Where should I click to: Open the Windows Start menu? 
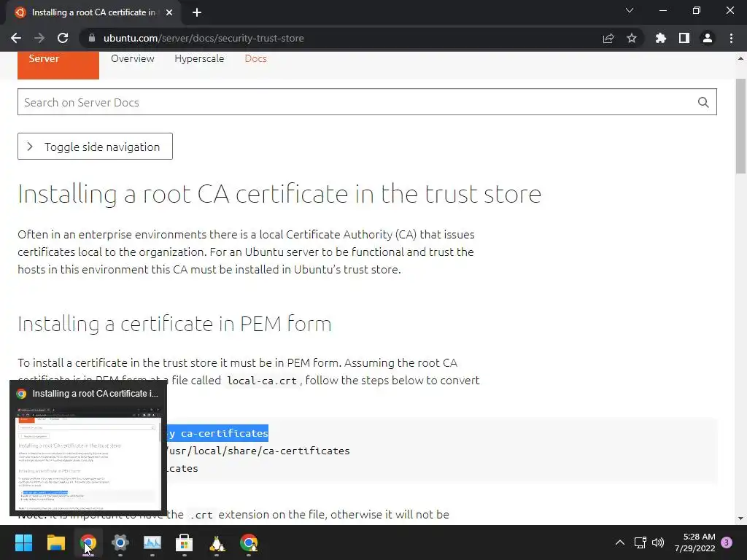23,542
